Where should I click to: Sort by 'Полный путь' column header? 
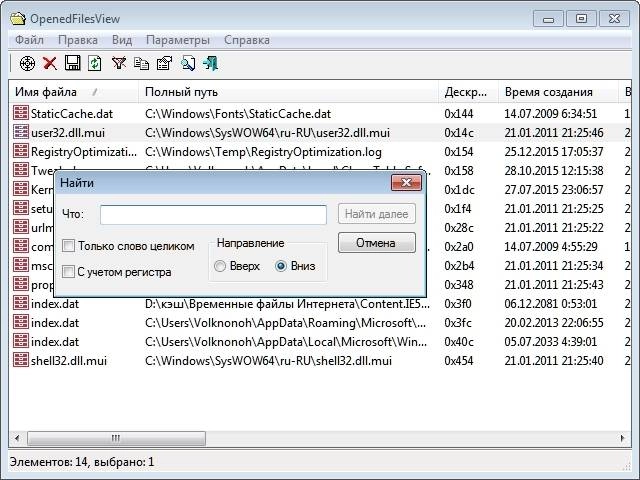288,92
